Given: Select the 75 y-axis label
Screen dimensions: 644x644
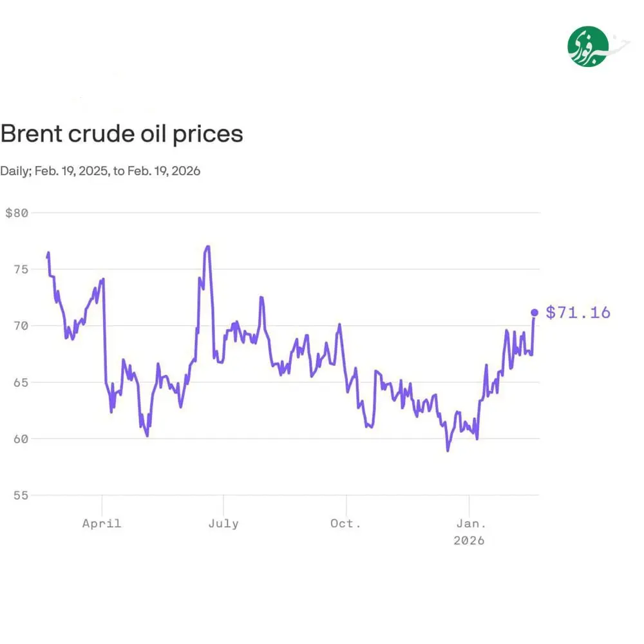Looking at the screenshot, I should point(21,269).
